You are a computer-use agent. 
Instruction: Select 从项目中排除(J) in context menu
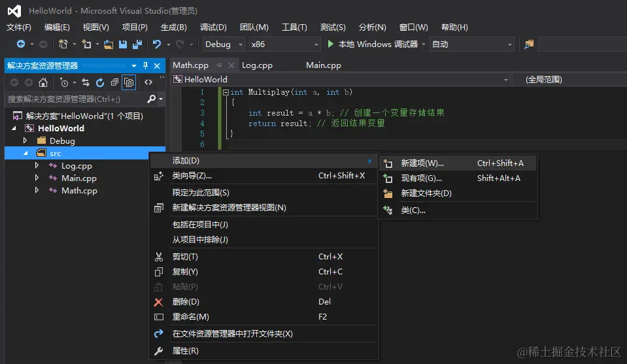click(x=264, y=240)
